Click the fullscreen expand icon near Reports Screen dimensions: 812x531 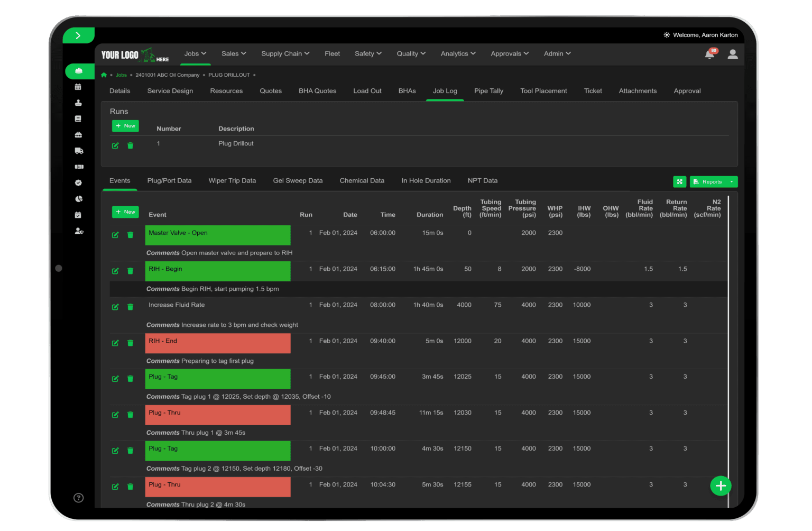tap(680, 181)
